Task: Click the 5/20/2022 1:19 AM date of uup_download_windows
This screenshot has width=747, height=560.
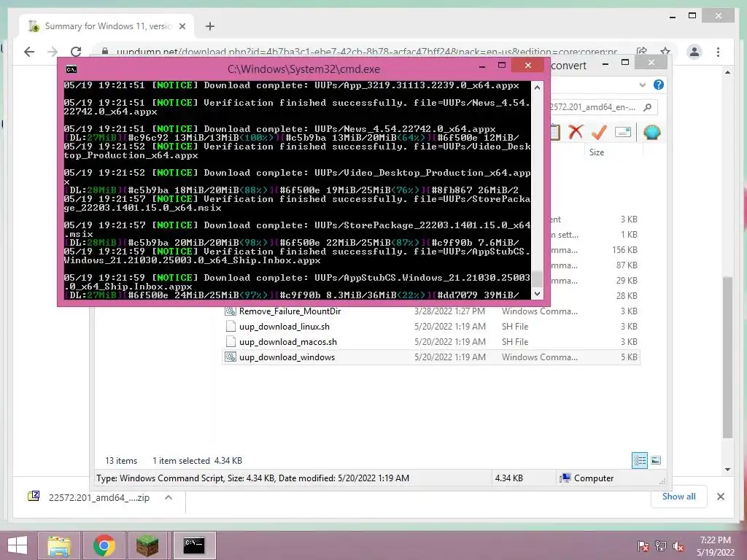Action: coord(449,357)
